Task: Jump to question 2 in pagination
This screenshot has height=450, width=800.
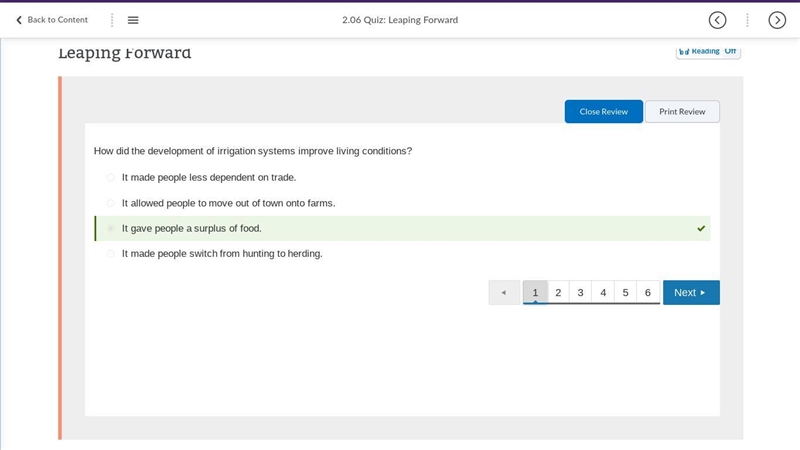Action: pos(558,292)
